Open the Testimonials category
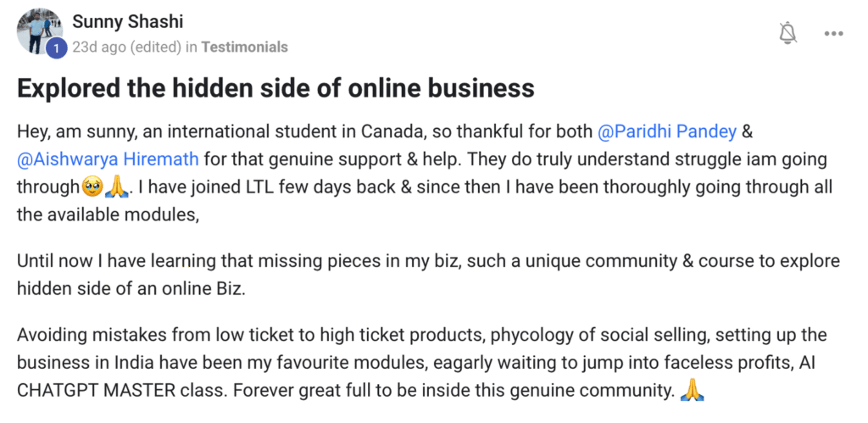This screenshot has width=868, height=423. [244, 47]
